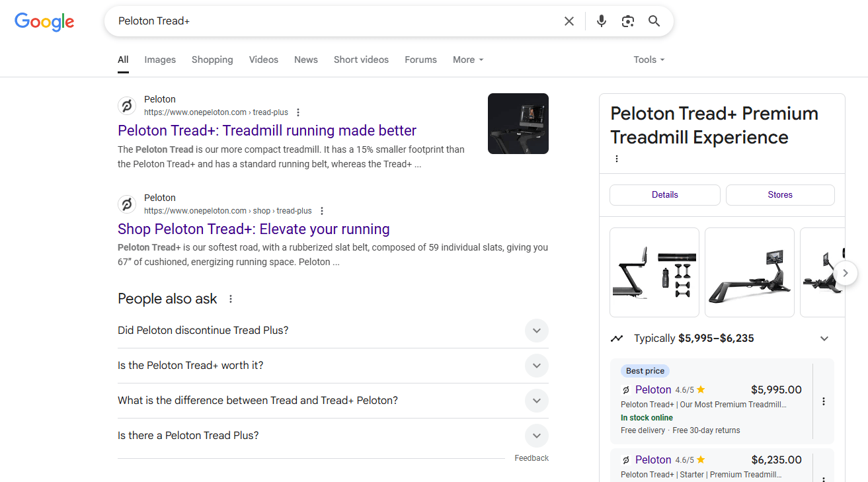The width and height of the screenshot is (868, 482).
Task: Click "Peloton Tread+ | Starter | Premium Treadmill..." text
Action: pos(701,475)
